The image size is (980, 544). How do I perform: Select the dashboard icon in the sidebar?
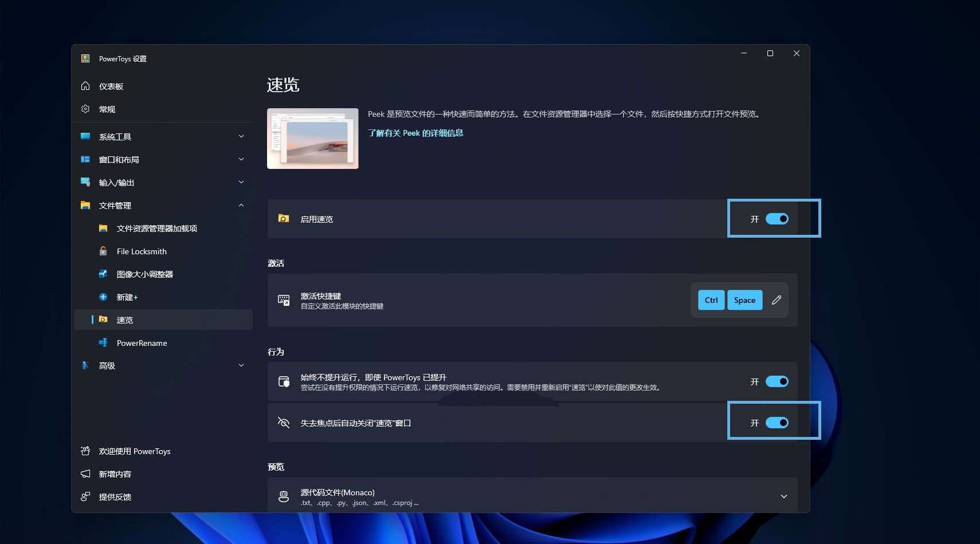pos(85,86)
